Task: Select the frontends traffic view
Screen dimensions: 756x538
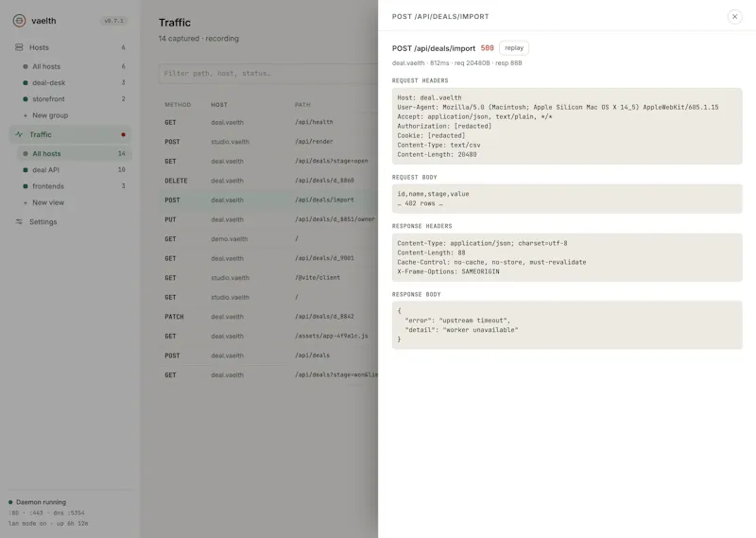Action: pyautogui.click(x=75, y=186)
